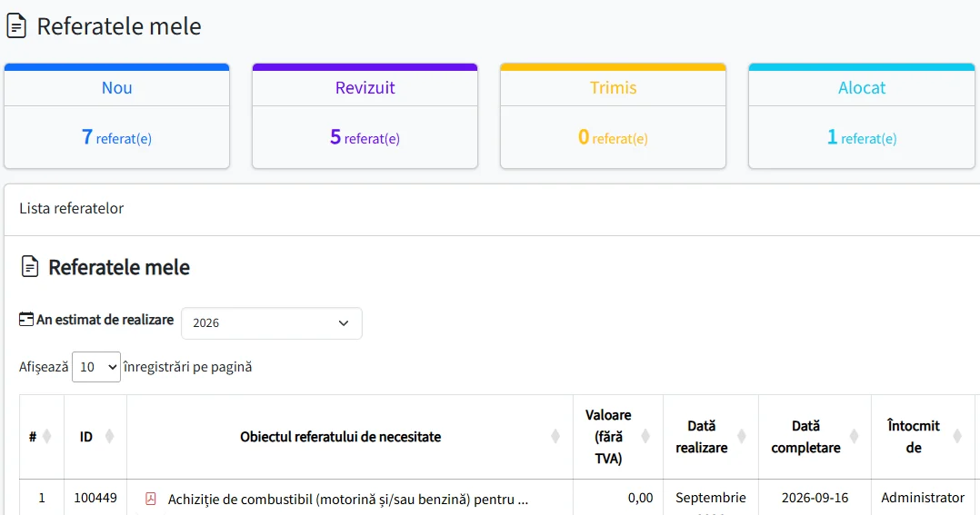Click the 1 referat(e) count
This screenshot has height=515, width=980.
click(862, 137)
